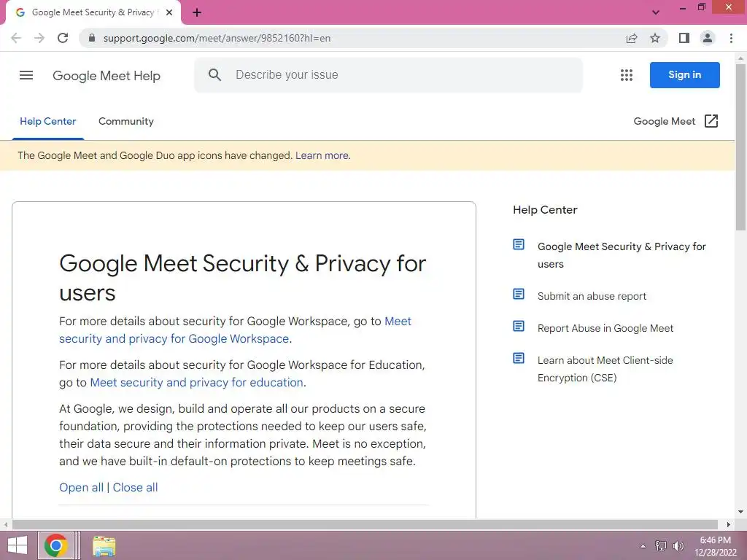The height and width of the screenshot is (560, 747).
Task: Toggle the Chrome side panel
Action: coord(684,38)
